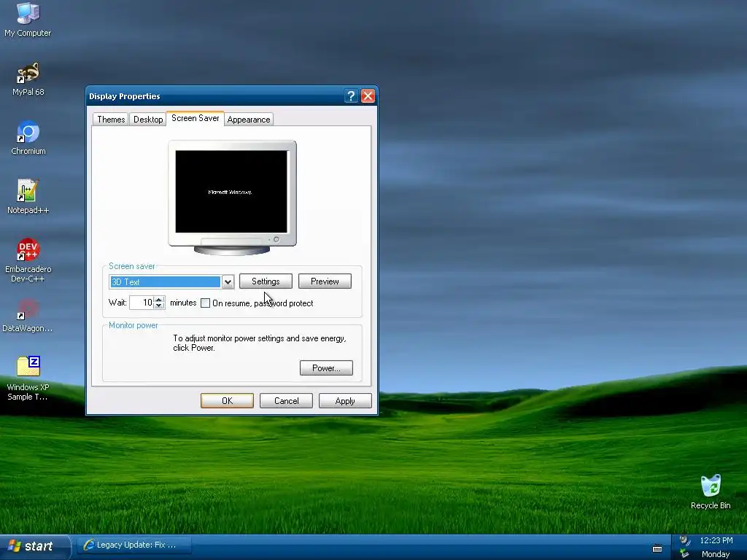Click the keyboard icon in the system tray
This screenshot has width=747, height=560.
coord(657,548)
